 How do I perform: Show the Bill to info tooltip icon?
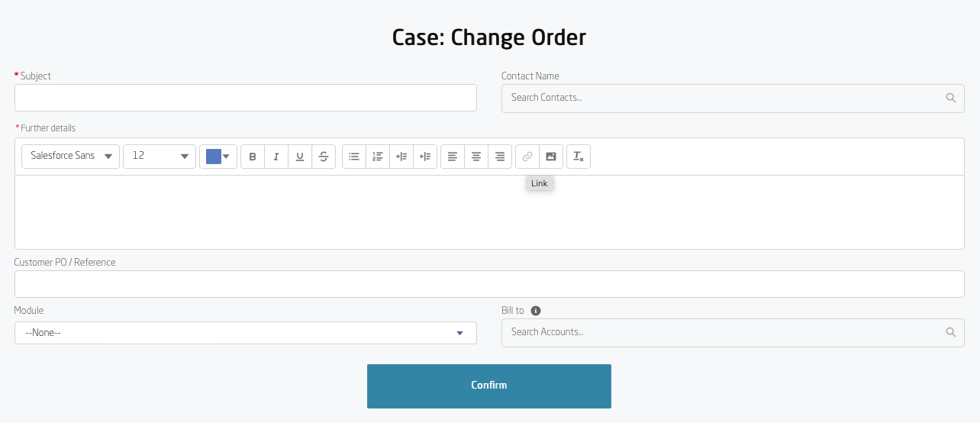pyautogui.click(x=536, y=311)
